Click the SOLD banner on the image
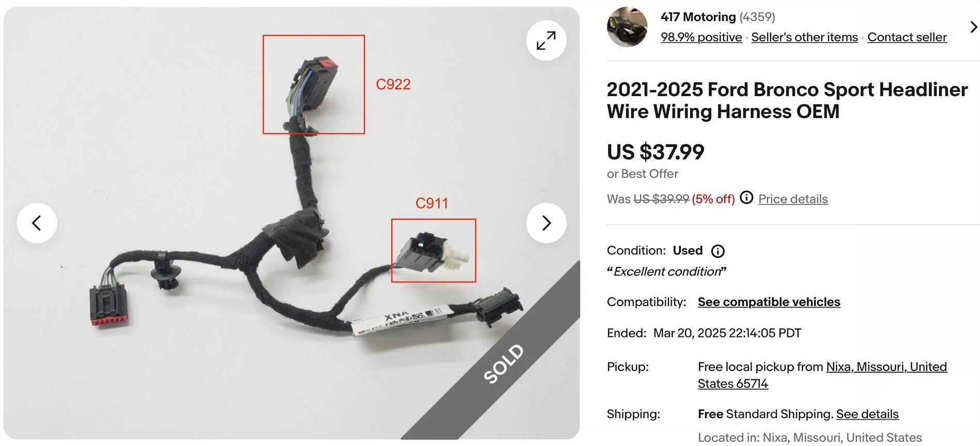Viewport: 980px width, 446px height. (x=503, y=364)
